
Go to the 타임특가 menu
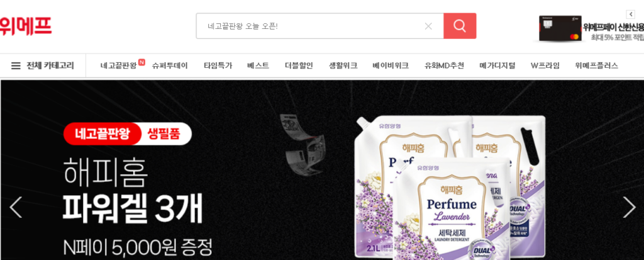218,65
